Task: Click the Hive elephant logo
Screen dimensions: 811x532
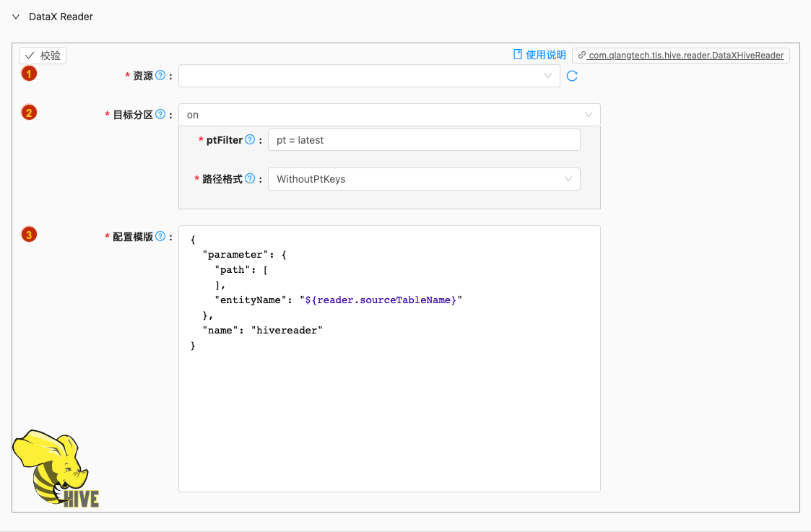Action: (56, 468)
